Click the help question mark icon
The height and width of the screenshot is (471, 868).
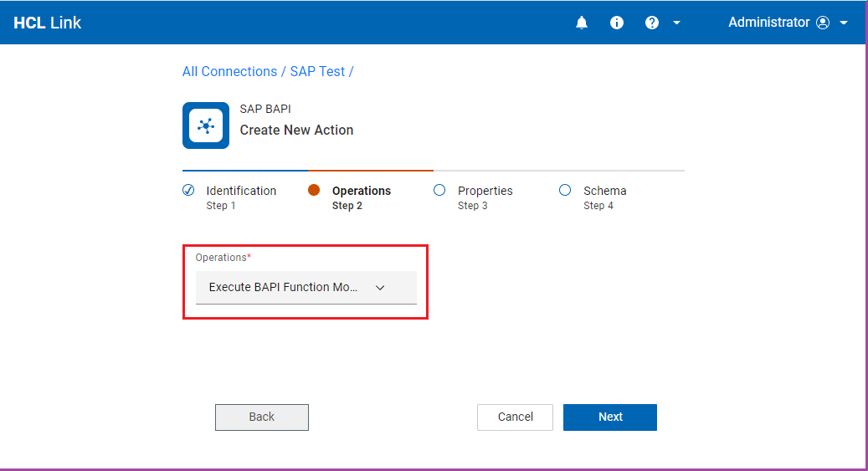pyautogui.click(x=652, y=23)
